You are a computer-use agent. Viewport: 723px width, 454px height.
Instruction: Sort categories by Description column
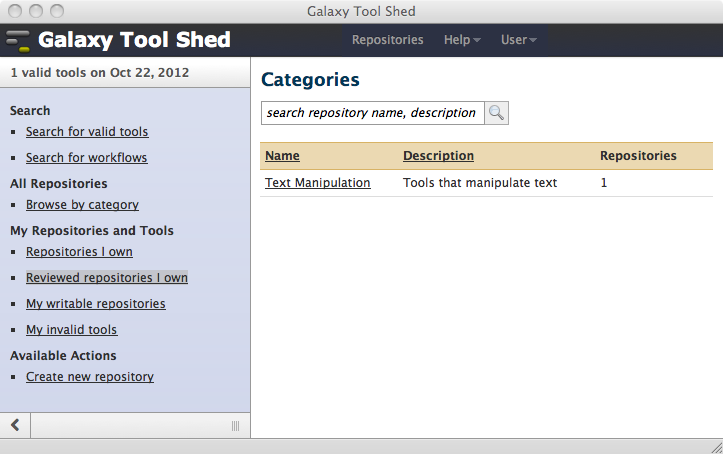pos(438,156)
